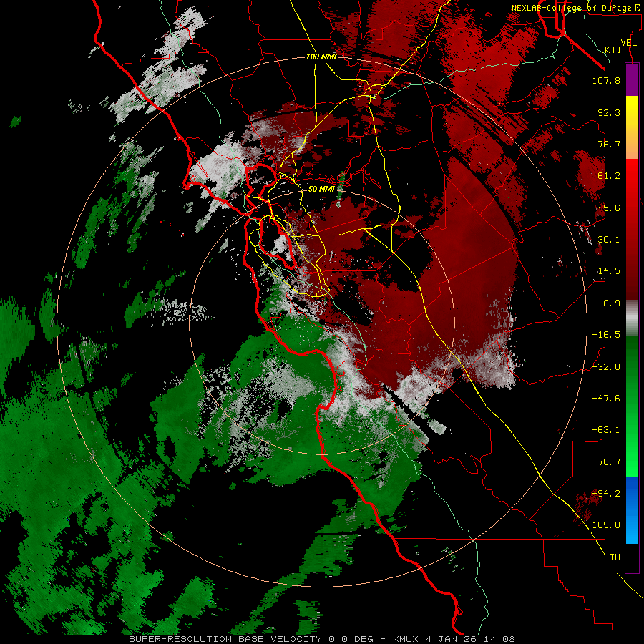Screen dimensions: 644x644
Task: Click the 30.1 scale value
Action: pos(609,240)
